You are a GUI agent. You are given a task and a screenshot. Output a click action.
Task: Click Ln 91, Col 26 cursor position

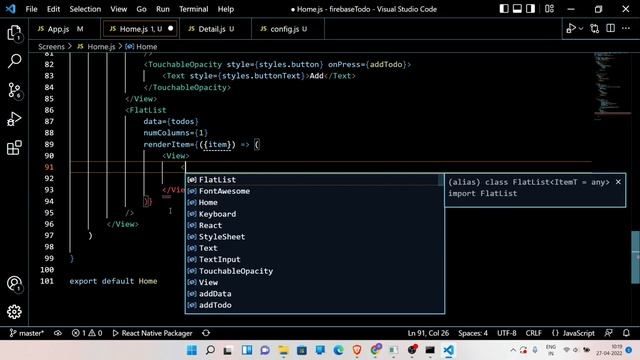(x=428, y=333)
